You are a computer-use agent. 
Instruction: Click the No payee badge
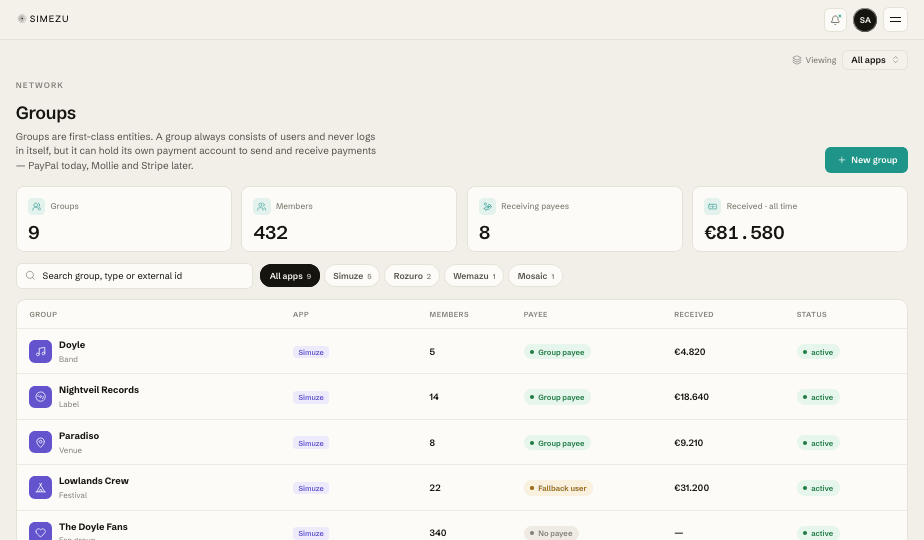click(551, 533)
